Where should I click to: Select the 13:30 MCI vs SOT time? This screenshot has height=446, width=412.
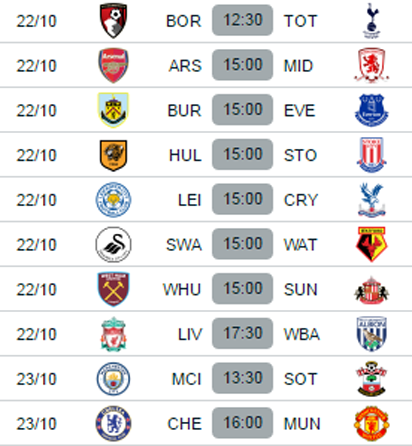click(243, 378)
